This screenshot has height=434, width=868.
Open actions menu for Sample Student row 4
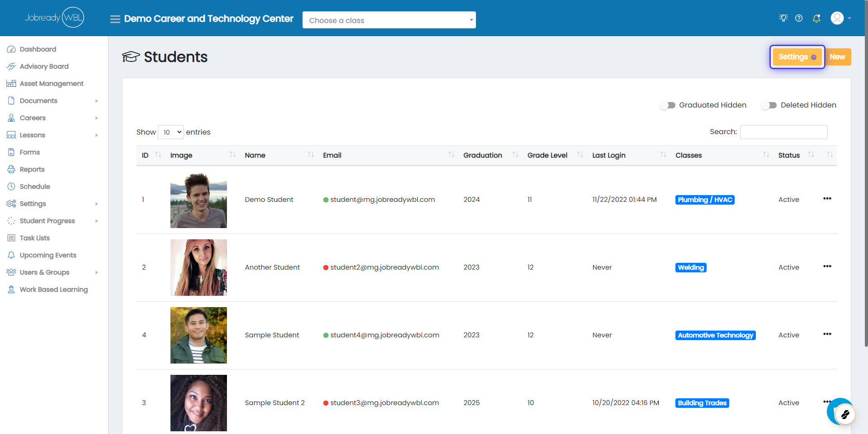(x=827, y=334)
